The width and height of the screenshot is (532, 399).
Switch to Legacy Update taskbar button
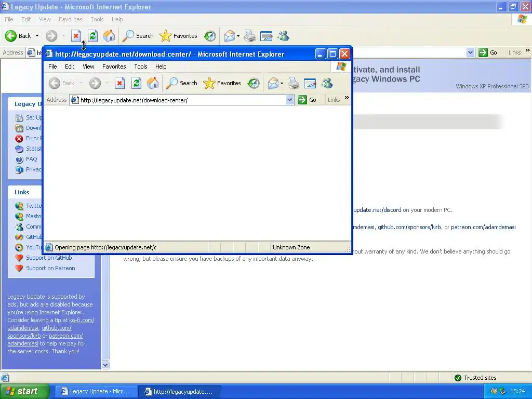tap(96, 391)
